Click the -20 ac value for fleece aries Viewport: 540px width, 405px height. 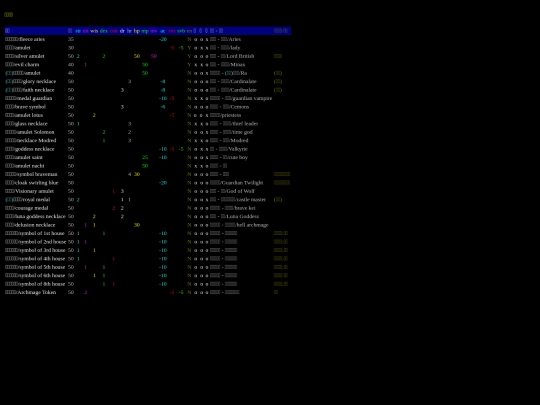tap(163, 39)
